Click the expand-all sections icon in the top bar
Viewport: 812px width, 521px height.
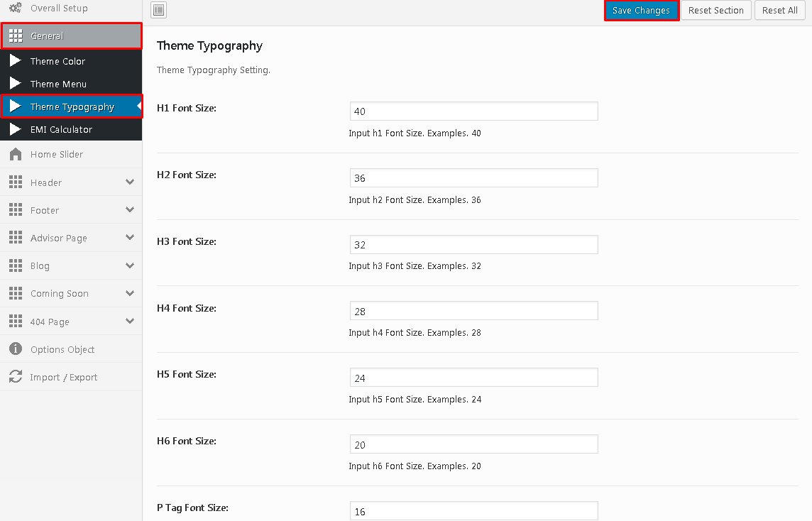[159, 10]
